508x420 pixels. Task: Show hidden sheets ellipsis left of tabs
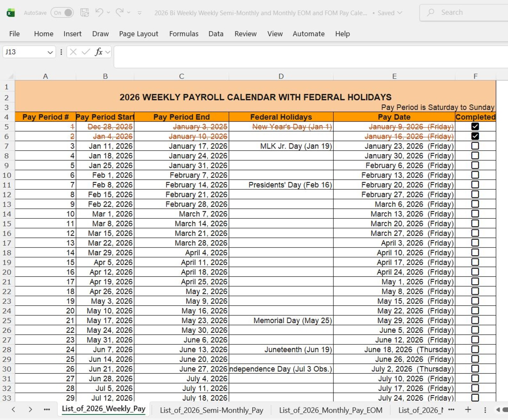pos(47,409)
